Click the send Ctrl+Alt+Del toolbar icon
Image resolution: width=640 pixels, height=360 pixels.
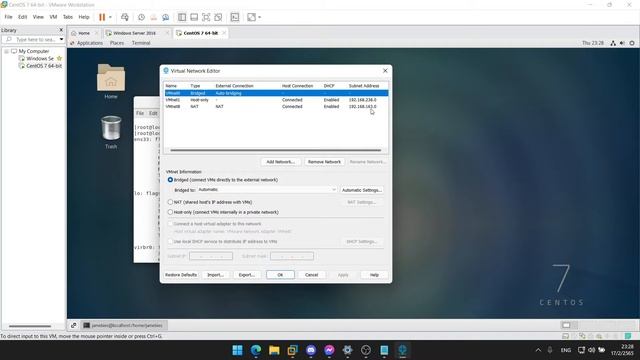[x=125, y=17]
